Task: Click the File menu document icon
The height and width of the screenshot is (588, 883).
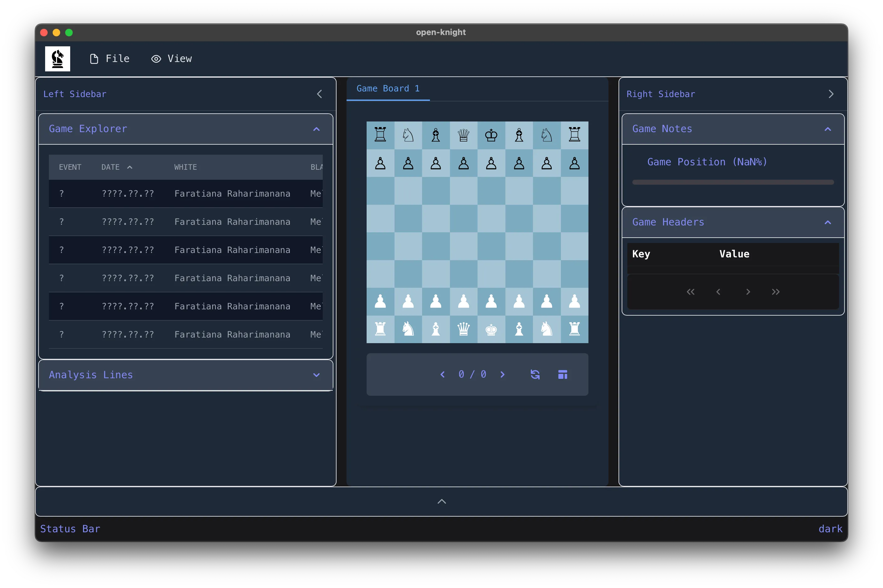Action: (94, 59)
